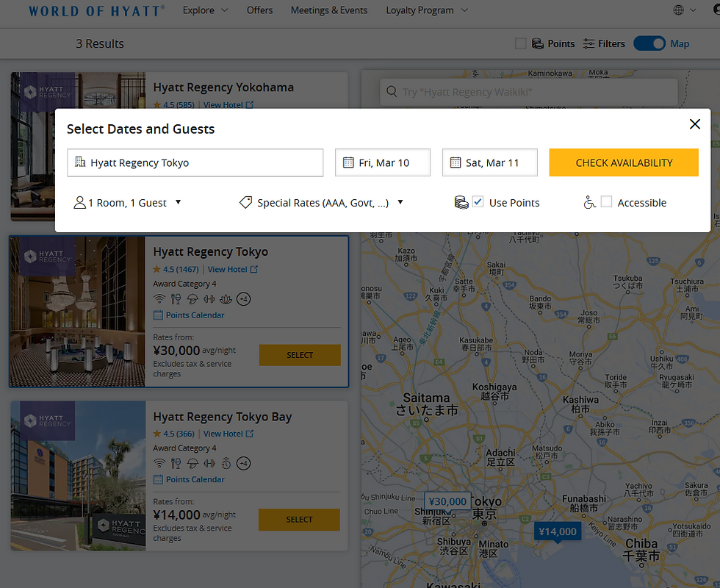Click the 3 Results text

[100, 43]
